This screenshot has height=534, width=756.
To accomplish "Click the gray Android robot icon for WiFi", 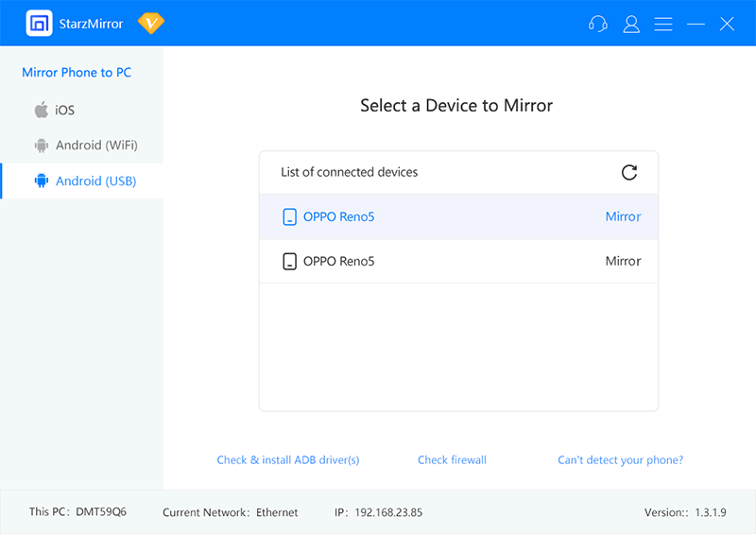I will (x=42, y=146).
